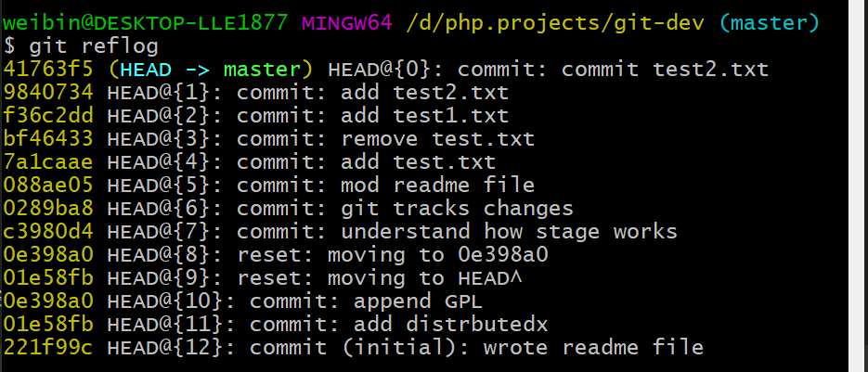
Task: Select hash 7a1caae in reflog
Action: pyautogui.click(x=48, y=162)
